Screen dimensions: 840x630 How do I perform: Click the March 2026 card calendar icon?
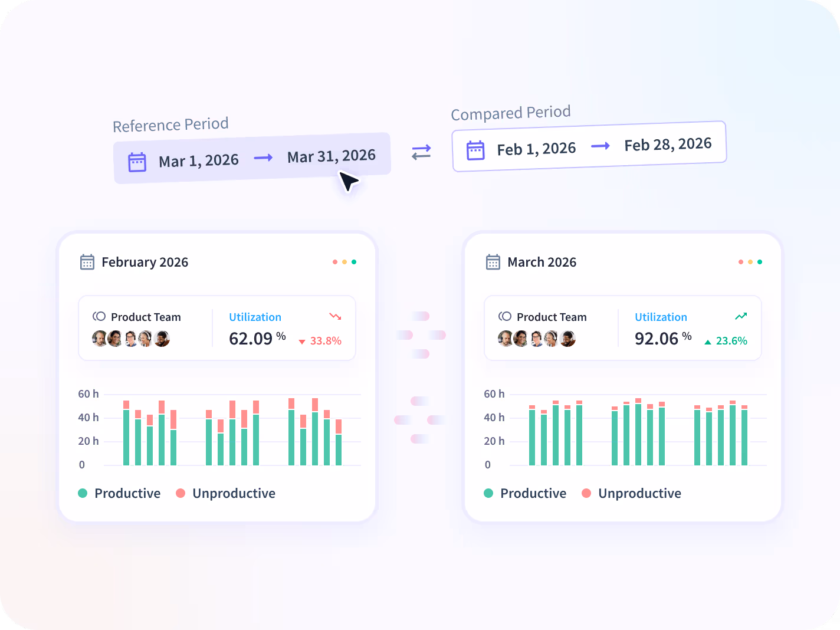pos(493,262)
